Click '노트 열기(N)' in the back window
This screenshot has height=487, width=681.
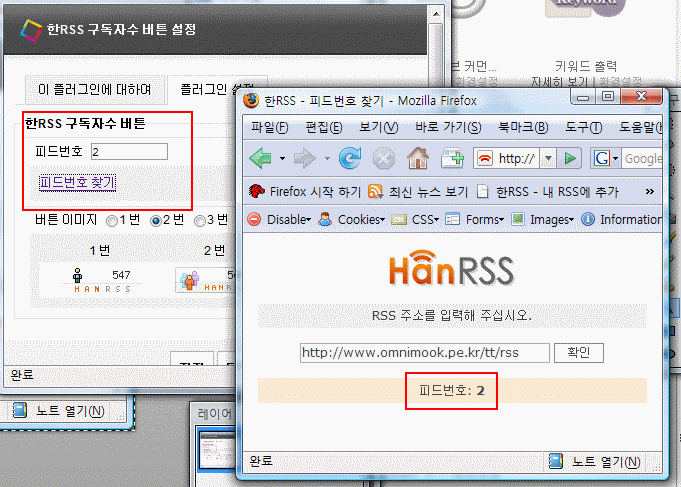[69, 411]
